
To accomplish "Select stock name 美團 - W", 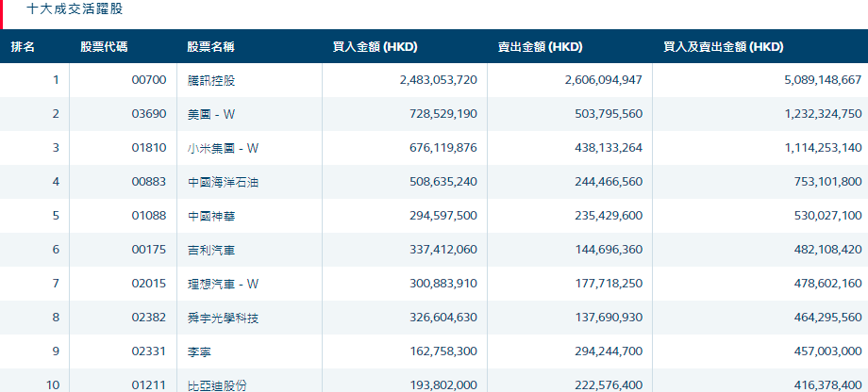I will point(211,114).
